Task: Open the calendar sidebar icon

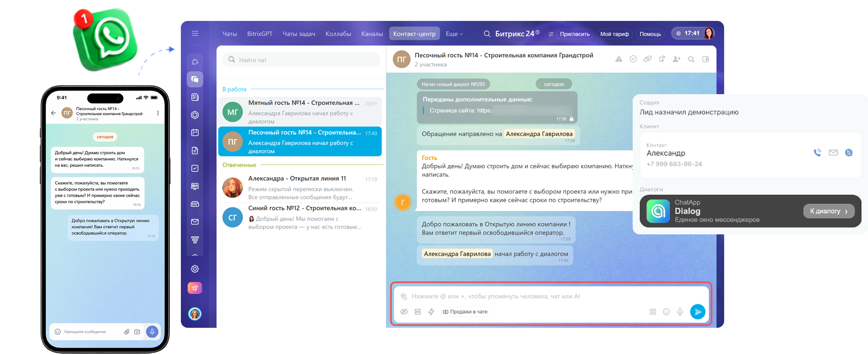Action: (195, 133)
